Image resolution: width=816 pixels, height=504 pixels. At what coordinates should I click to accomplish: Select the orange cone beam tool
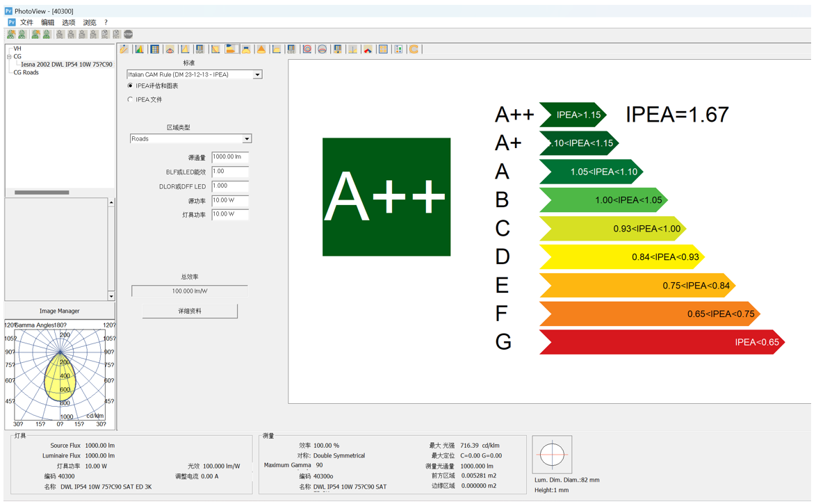coord(261,49)
